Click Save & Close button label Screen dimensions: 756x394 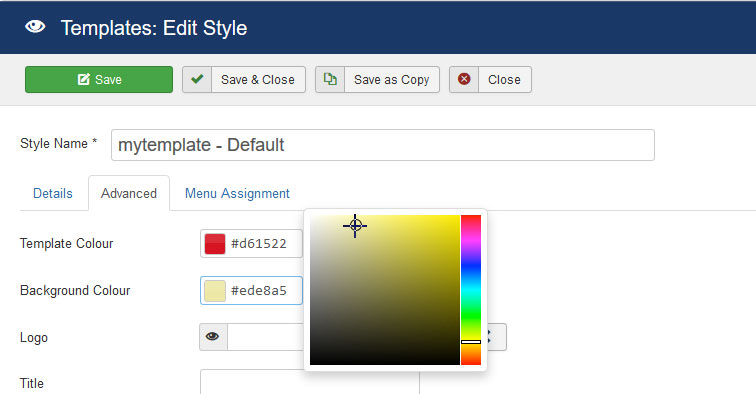tap(257, 80)
